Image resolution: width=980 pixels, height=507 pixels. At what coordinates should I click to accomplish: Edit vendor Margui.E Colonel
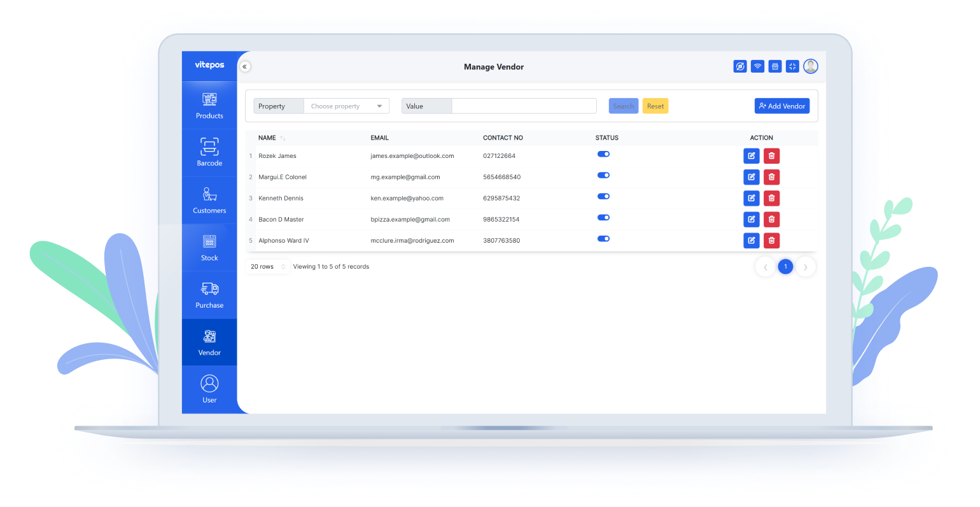(752, 177)
